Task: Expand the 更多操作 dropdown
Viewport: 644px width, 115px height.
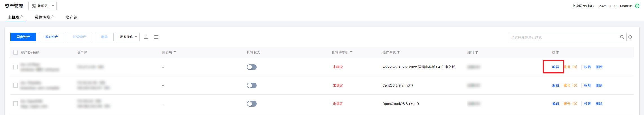Action: 128,37
